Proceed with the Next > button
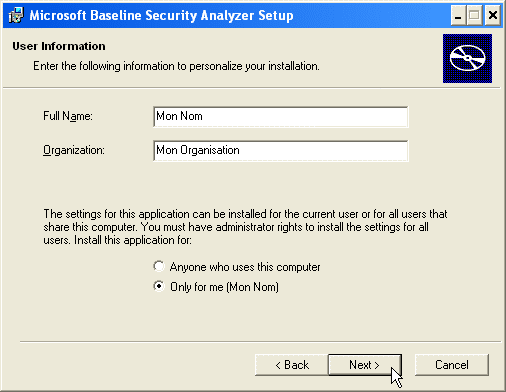 pos(365,365)
